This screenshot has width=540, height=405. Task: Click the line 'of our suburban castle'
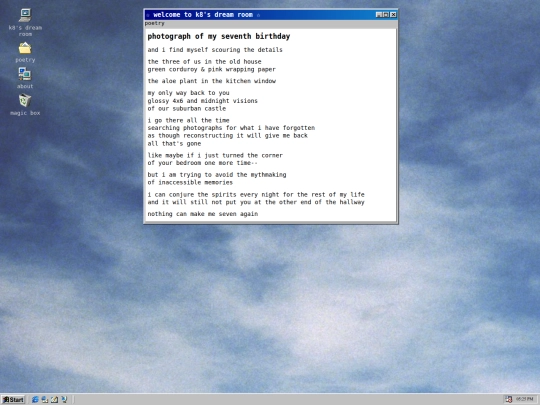[x=187, y=108]
